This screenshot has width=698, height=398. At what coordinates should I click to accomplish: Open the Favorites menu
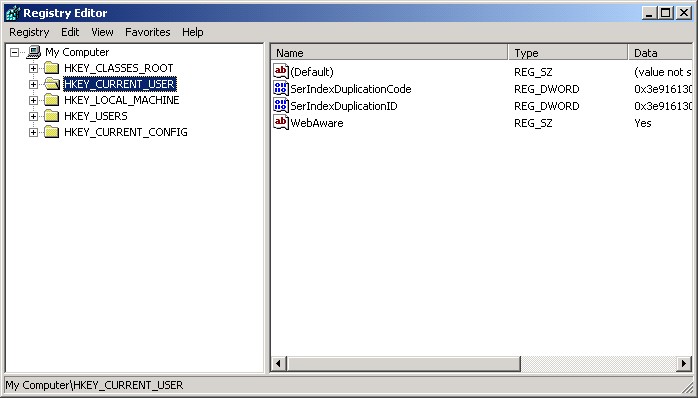coord(148,32)
